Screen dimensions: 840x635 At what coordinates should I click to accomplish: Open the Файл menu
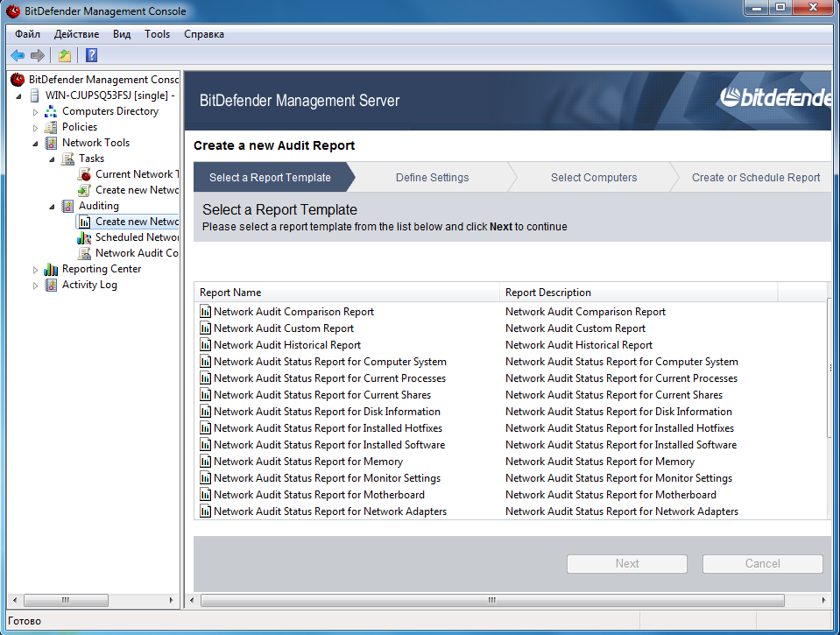click(27, 34)
